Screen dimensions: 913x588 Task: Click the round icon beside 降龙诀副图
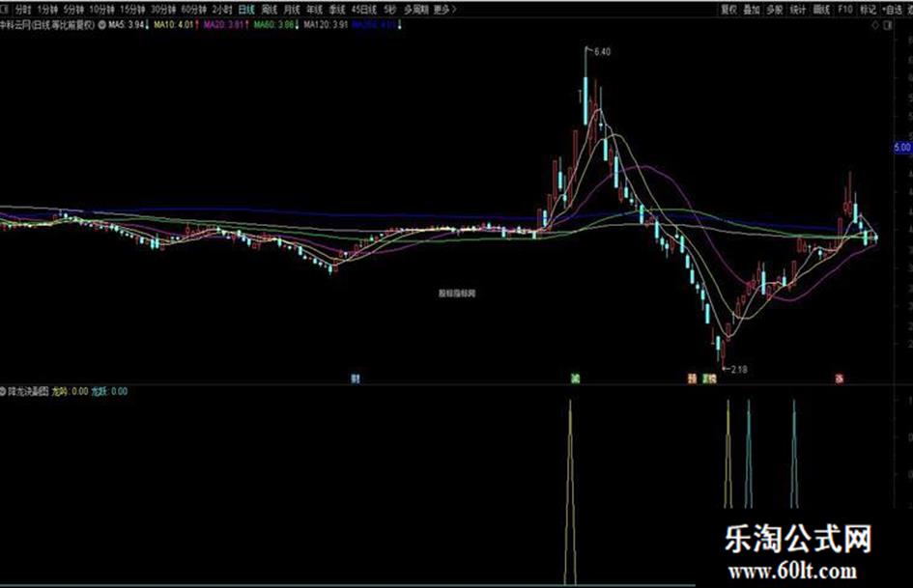coord(4,391)
